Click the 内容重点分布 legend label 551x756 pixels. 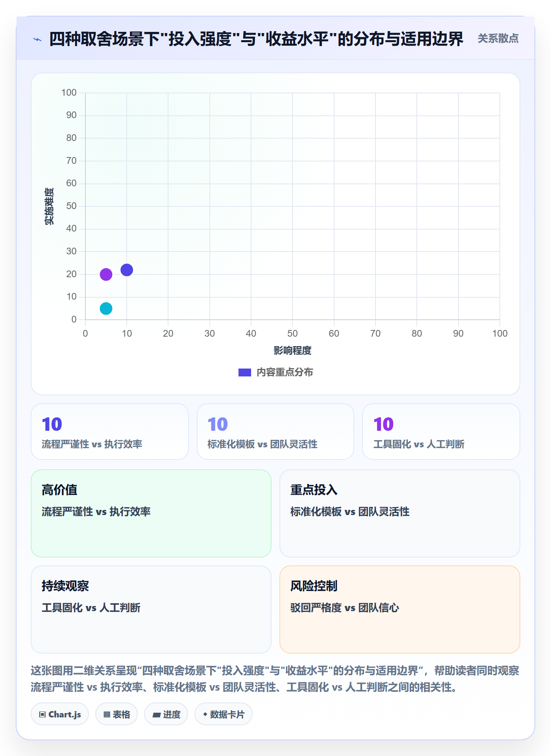tap(285, 372)
